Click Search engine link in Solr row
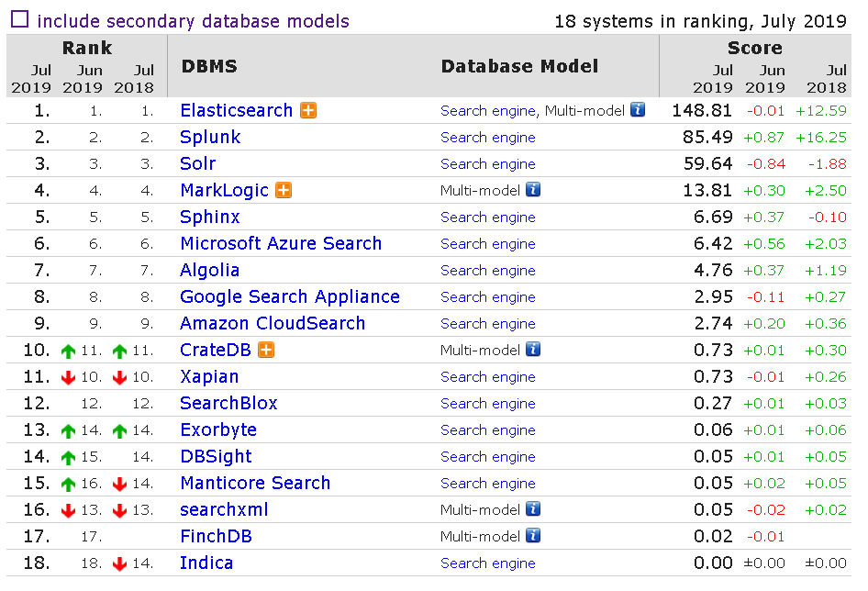The image size is (868, 591). click(488, 164)
